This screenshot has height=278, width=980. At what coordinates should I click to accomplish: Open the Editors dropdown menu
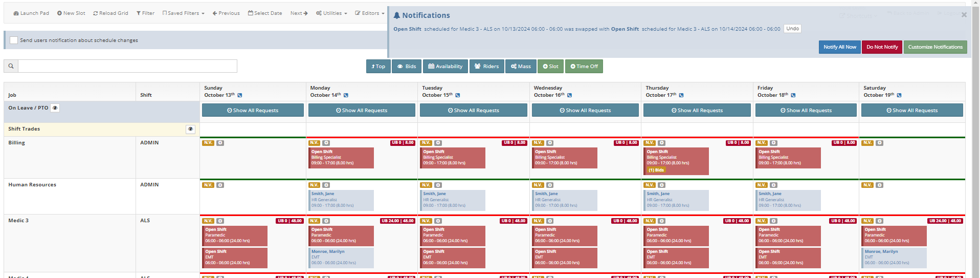click(370, 13)
